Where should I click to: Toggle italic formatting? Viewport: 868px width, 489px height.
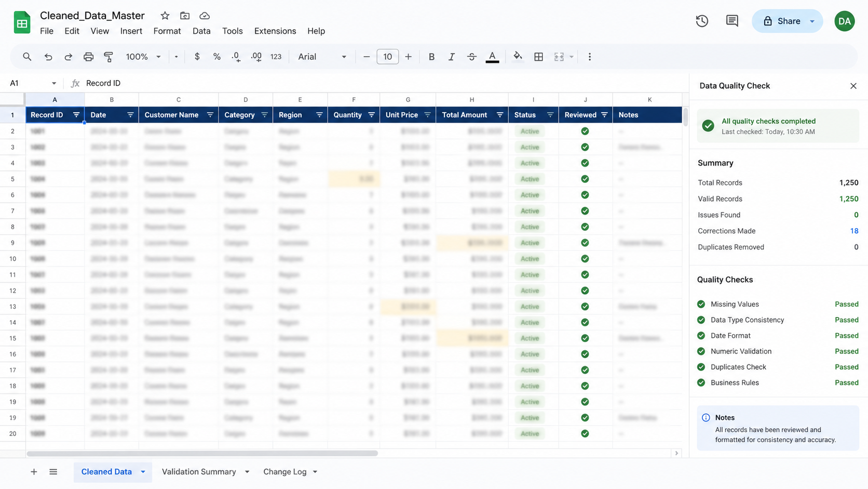point(451,57)
